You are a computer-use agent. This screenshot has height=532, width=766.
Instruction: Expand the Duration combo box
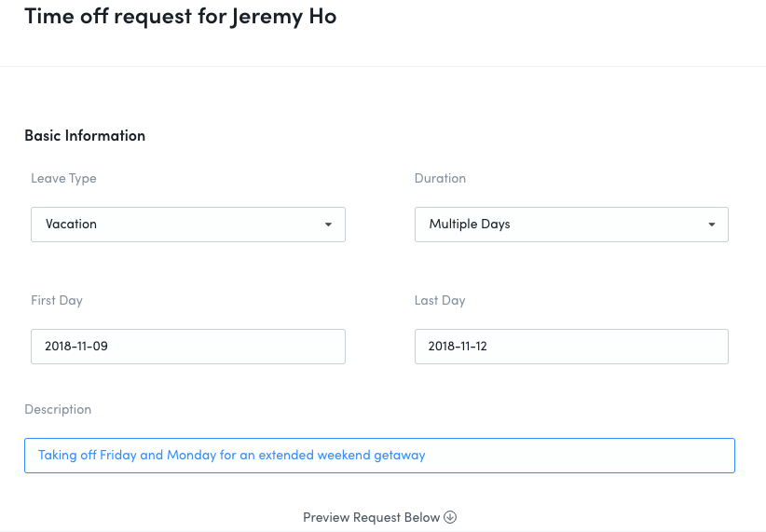[571, 225]
